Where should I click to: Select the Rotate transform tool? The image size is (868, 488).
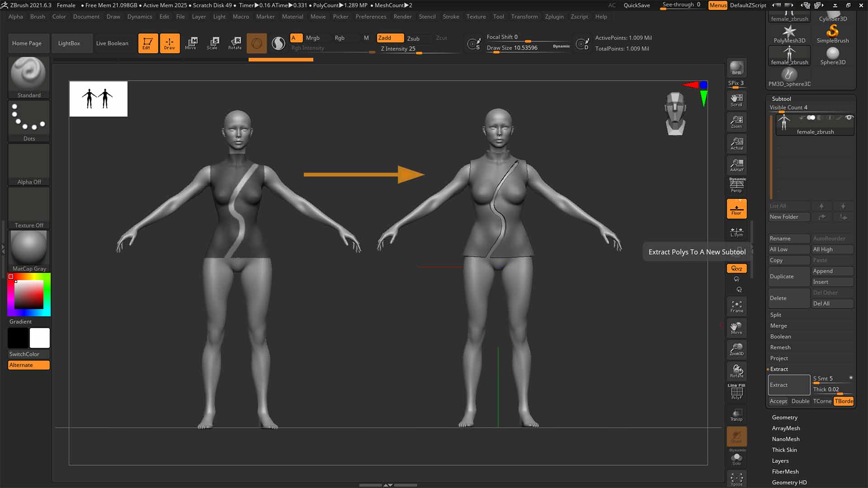coord(235,43)
